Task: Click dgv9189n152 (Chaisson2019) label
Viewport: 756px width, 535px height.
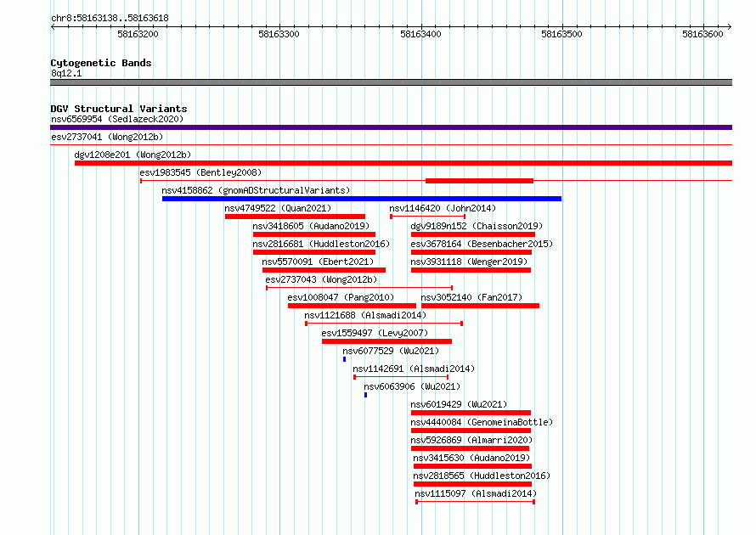Action: (477, 226)
